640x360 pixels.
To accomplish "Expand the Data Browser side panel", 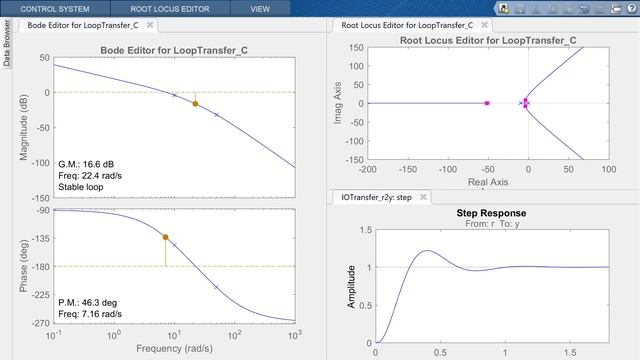I will pos(6,44).
